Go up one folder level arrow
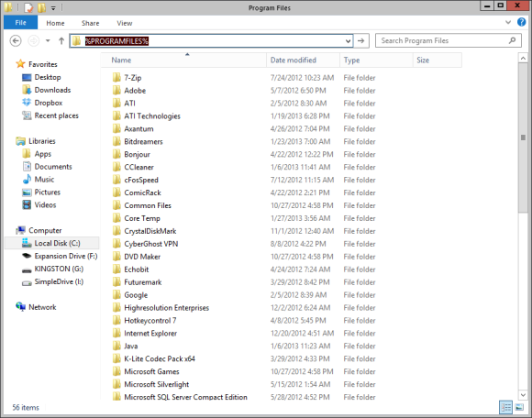532x418 pixels. pos(61,41)
